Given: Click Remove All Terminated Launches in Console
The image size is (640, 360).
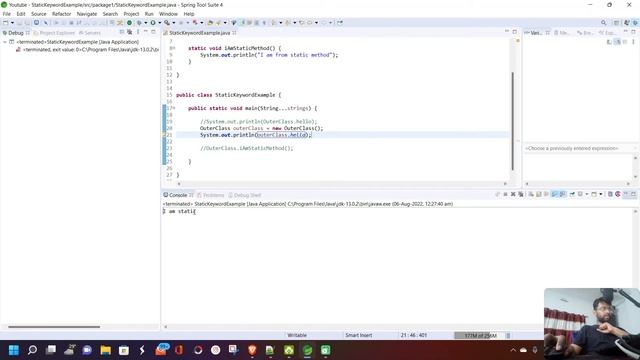Looking at the screenshot, I should (521, 194).
